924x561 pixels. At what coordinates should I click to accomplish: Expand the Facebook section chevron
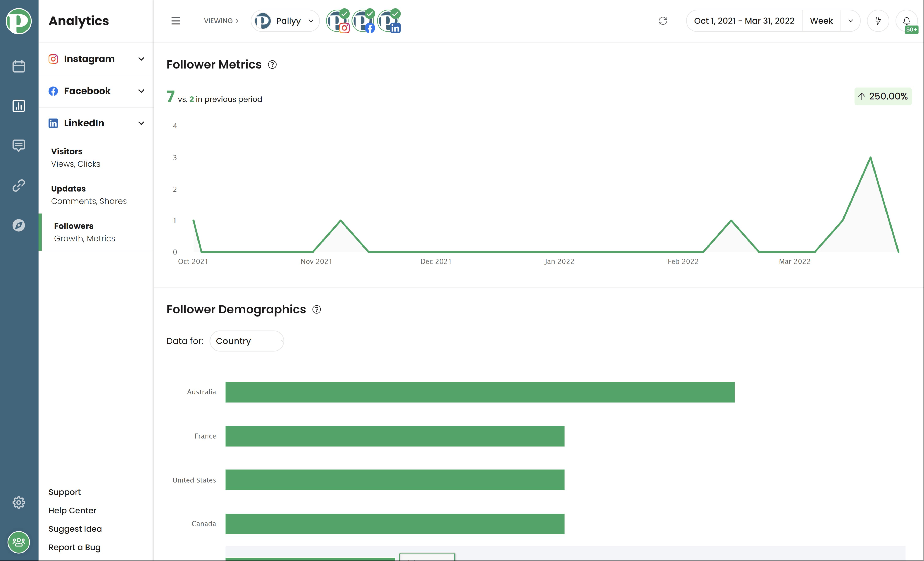(141, 91)
